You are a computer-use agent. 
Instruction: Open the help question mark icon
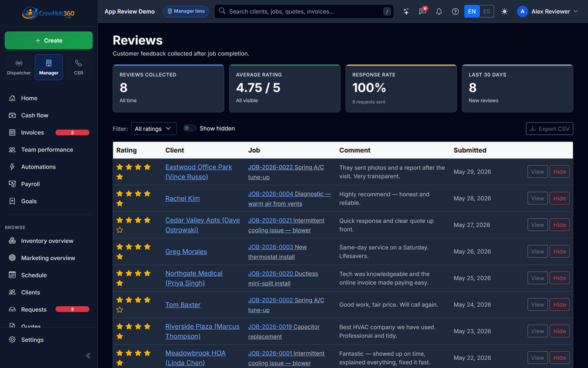(x=455, y=12)
